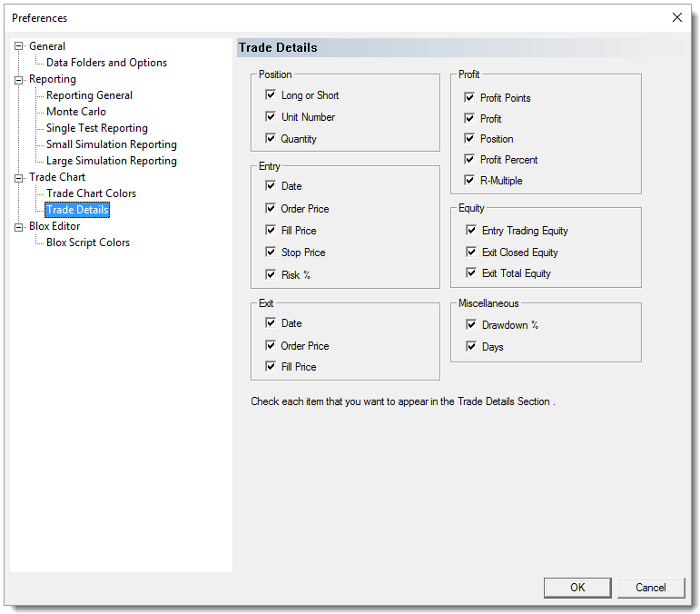Collapse the Blox Editor tree node
This screenshot has width=700, height=614.
18,226
